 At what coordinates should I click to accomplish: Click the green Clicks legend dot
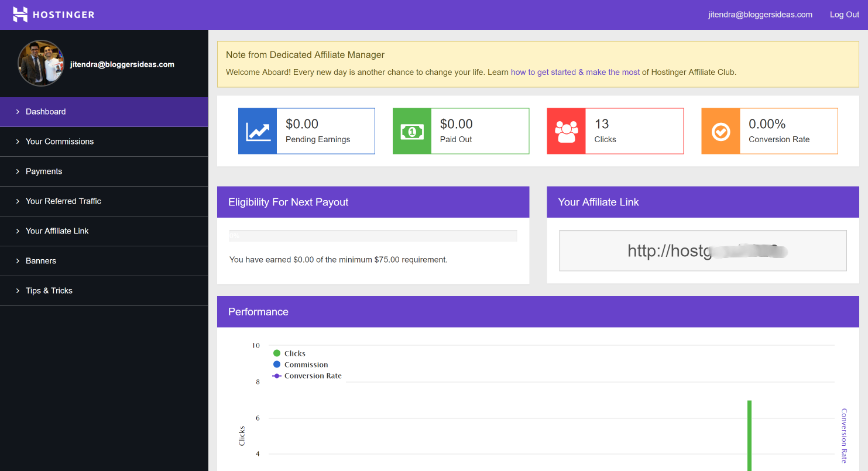click(276, 353)
